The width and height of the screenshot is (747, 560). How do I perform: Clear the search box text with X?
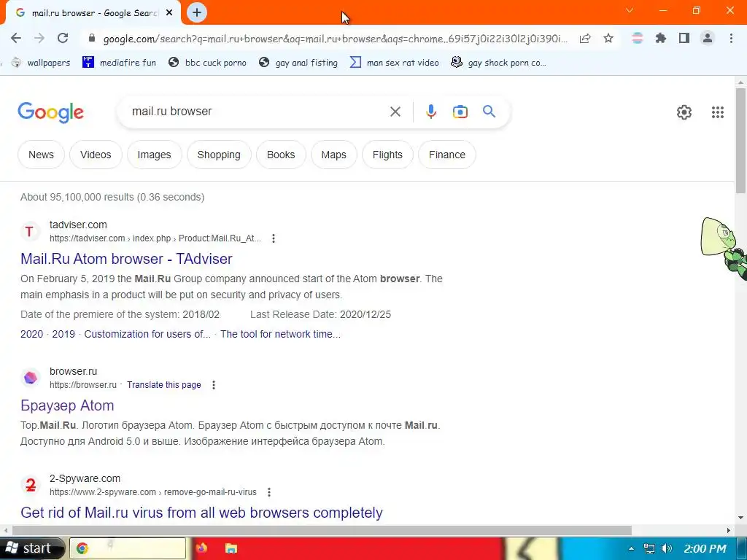395,112
